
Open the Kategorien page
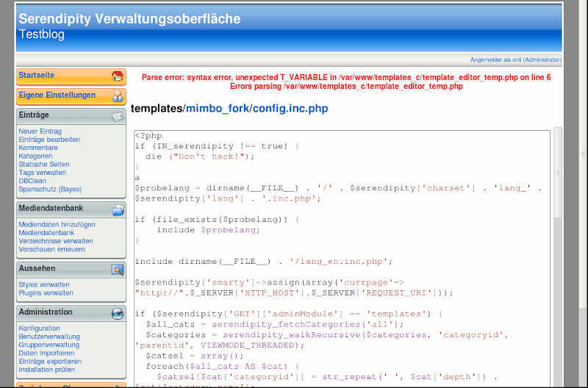click(x=35, y=156)
